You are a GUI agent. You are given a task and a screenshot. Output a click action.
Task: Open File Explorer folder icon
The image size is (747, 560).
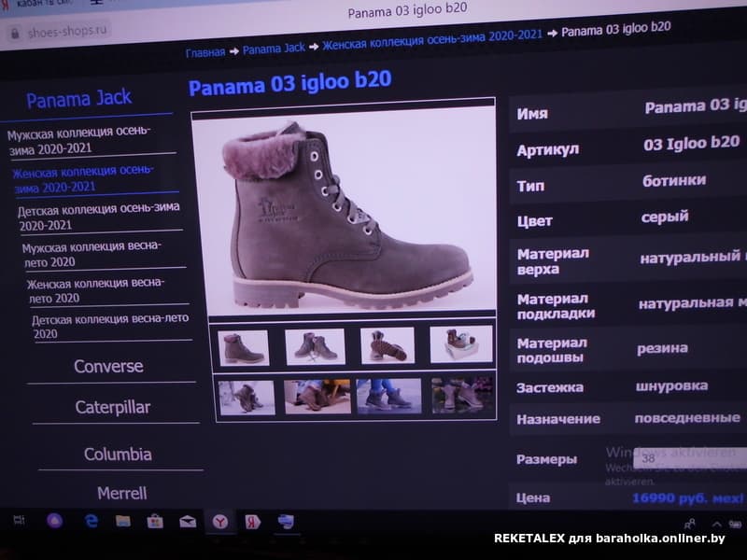point(123,521)
